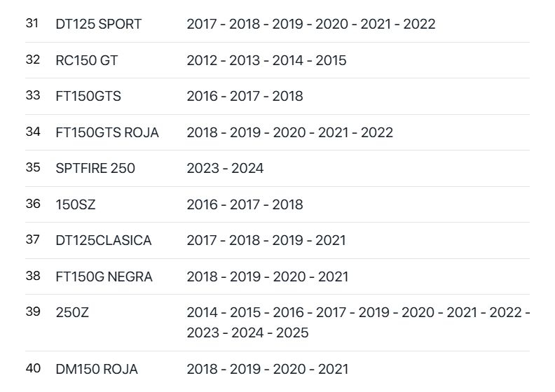The image size is (555, 392).
Task: Select the DM150 ROJA model entry
Action: pos(97,370)
